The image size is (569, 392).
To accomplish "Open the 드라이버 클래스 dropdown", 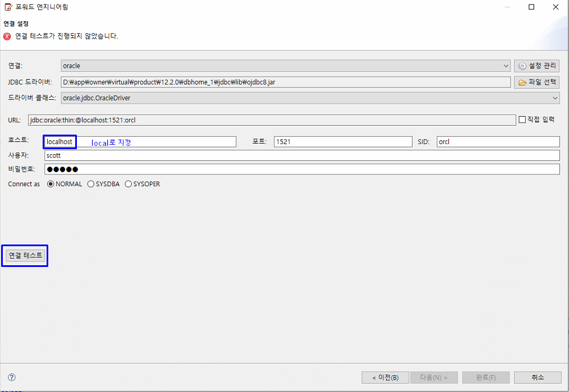I will point(310,98).
